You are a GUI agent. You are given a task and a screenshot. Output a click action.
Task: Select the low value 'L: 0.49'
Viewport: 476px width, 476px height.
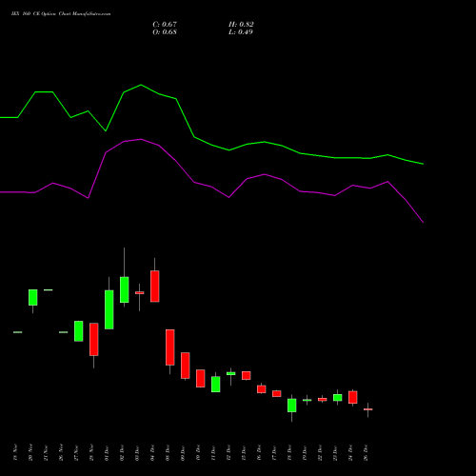241,32
